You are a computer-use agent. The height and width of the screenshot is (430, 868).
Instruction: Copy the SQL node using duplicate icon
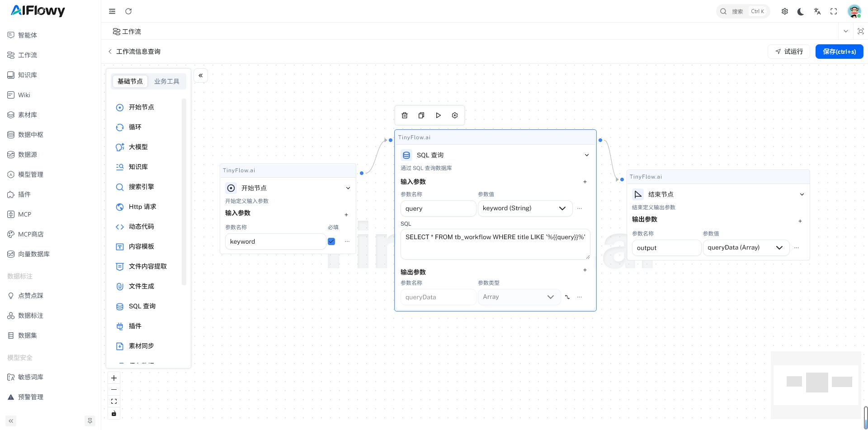coord(421,115)
